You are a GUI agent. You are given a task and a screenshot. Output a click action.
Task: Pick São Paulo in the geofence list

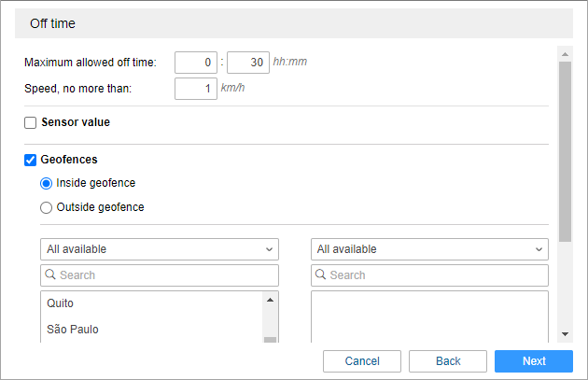point(73,330)
